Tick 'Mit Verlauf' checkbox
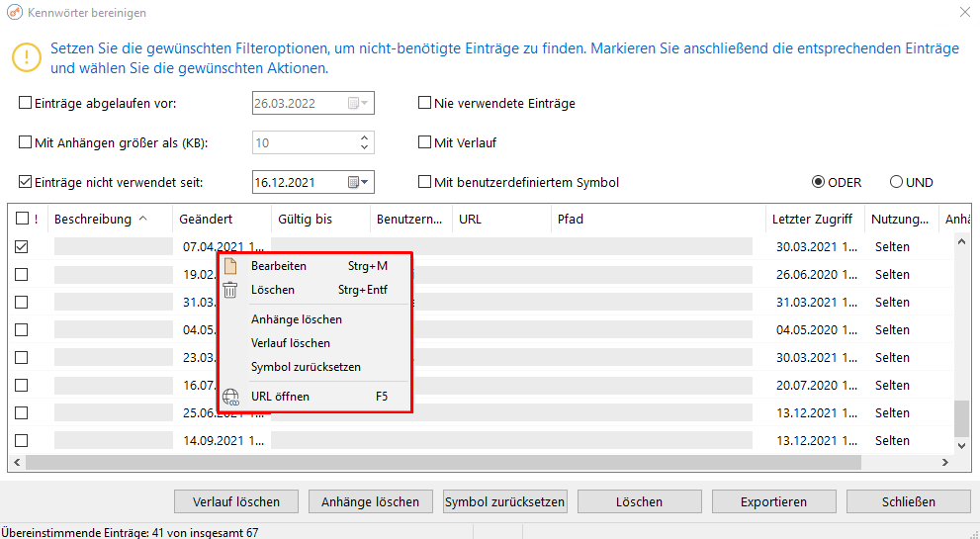Screen dimensions: 980x539 point(424,142)
